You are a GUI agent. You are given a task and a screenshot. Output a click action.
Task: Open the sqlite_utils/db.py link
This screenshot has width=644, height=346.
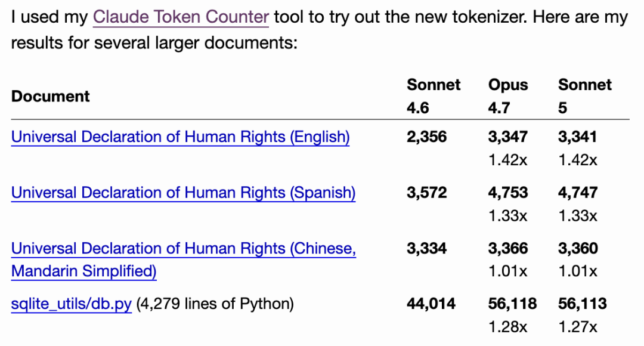point(72,304)
